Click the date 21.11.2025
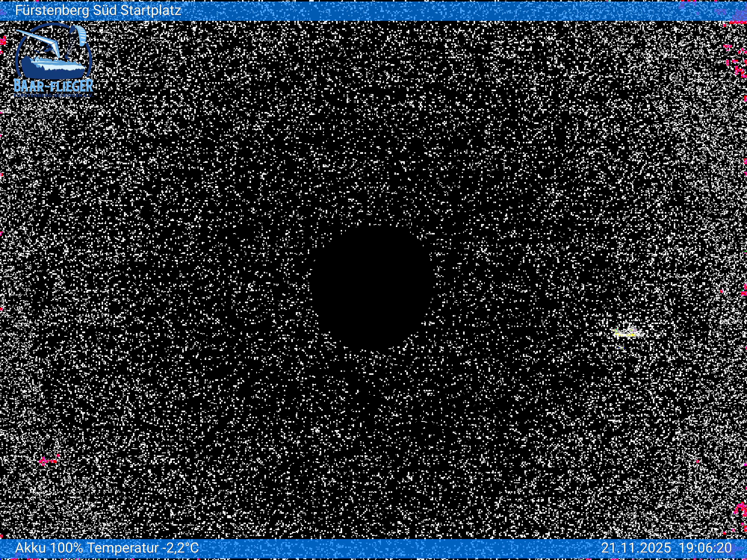 [x=636, y=547]
